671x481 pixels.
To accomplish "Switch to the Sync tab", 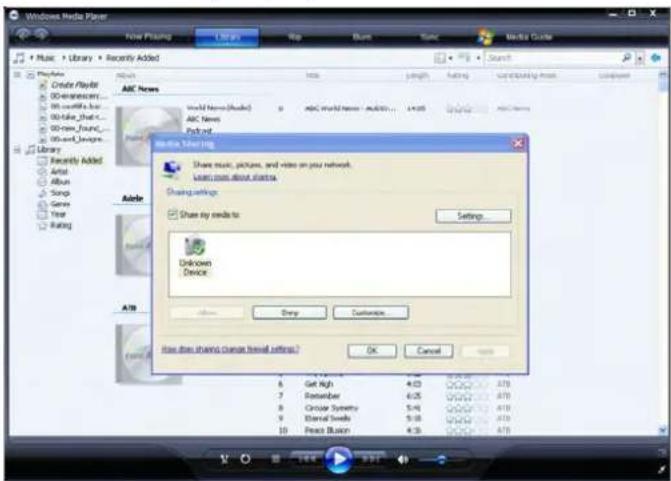I will pyautogui.click(x=429, y=37).
